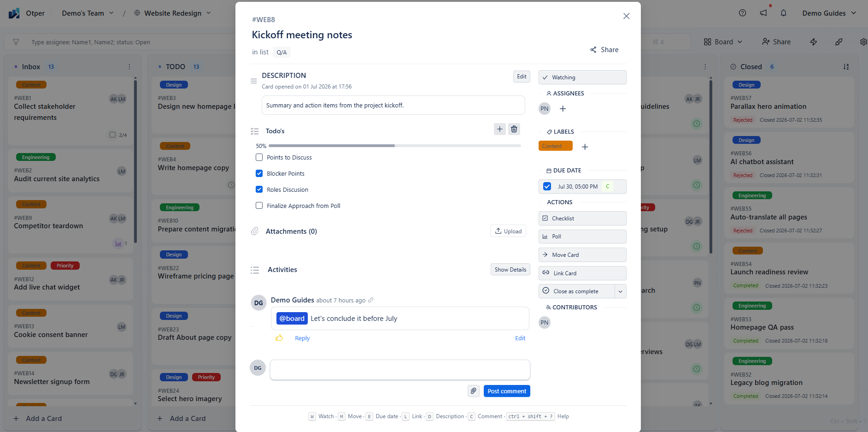Open the help question mark icon
This screenshot has width=868, height=432.
[742, 13]
